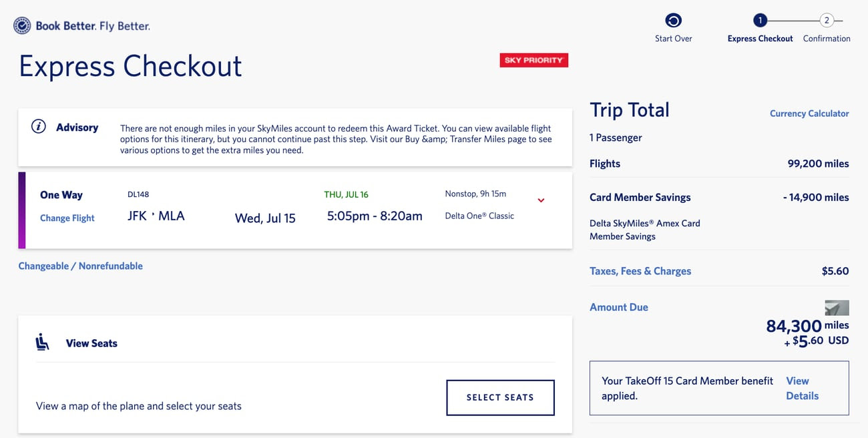Viewport: 868px width, 438px height.
Task: Click the filled step 1 circle
Action: [x=760, y=20]
